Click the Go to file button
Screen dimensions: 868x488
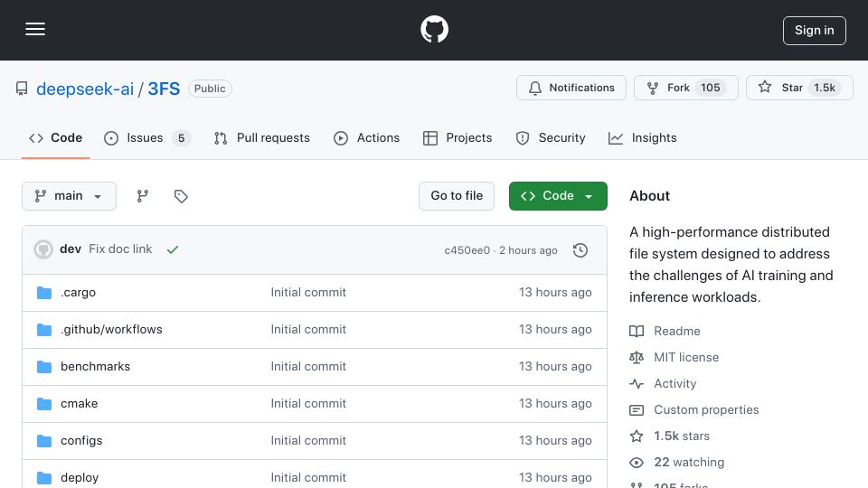[457, 196]
